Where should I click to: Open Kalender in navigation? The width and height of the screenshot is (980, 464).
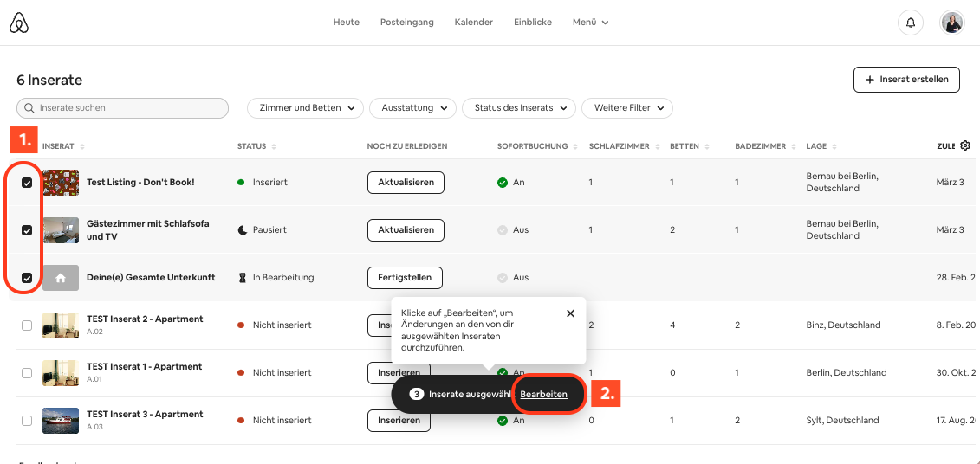[x=474, y=22]
